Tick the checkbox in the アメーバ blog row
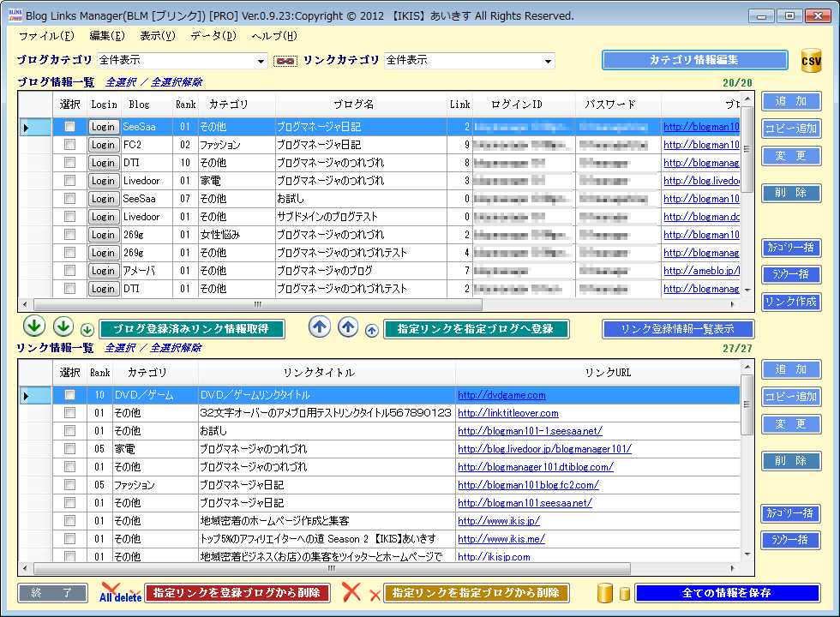The image size is (840, 617). coord(69,271)
